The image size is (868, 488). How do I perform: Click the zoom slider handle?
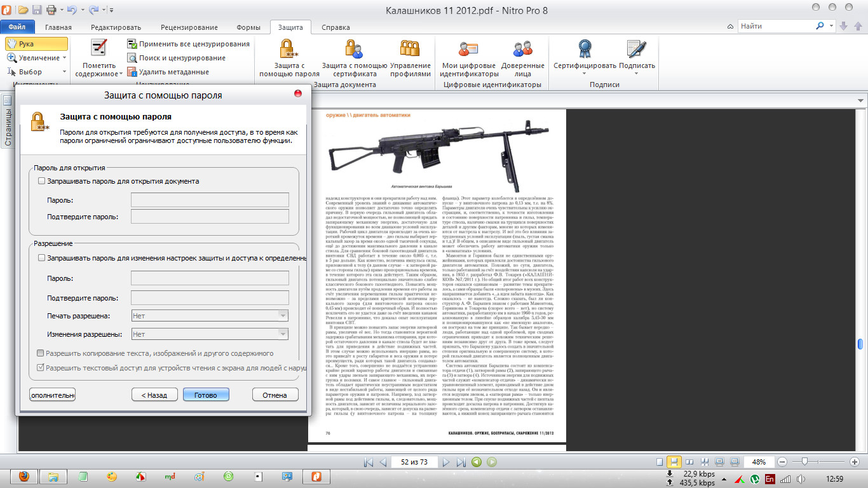click(805, 462)
